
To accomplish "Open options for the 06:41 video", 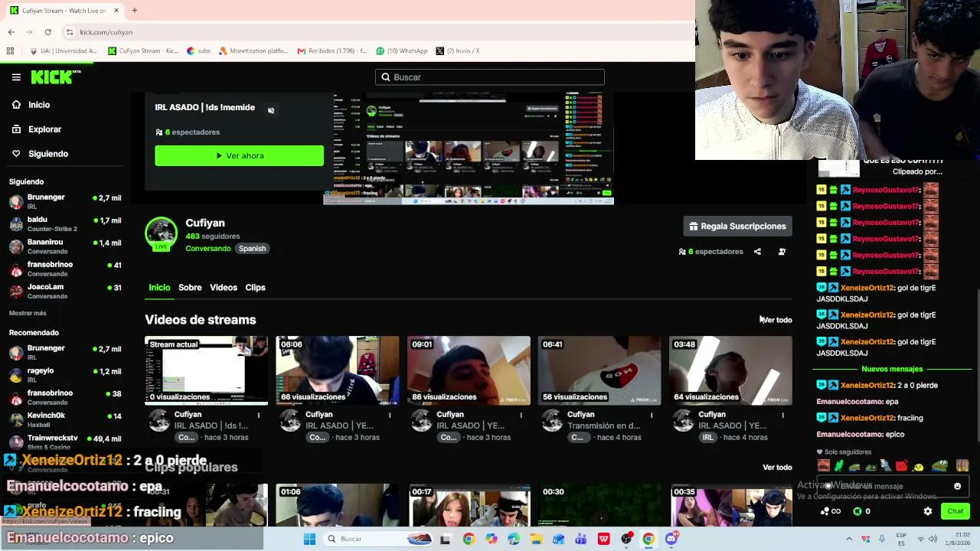I will [652, 416].
